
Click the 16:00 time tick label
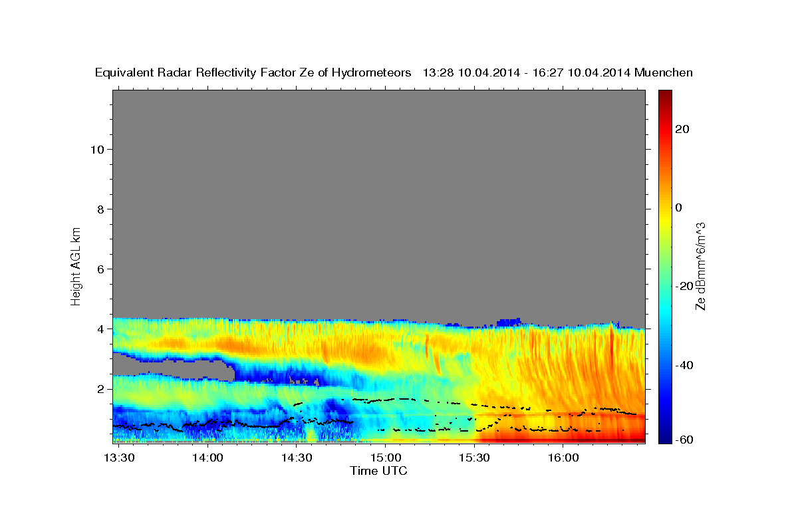[563, 458]
